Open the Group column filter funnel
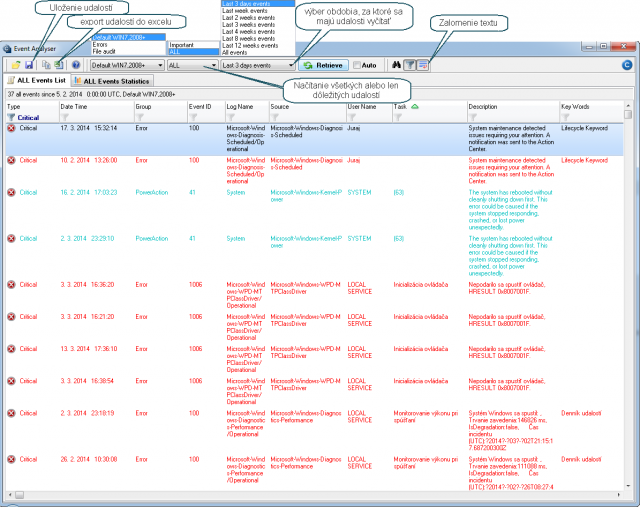The height and width of the screenshot is (507, 640). coord(140,118)
